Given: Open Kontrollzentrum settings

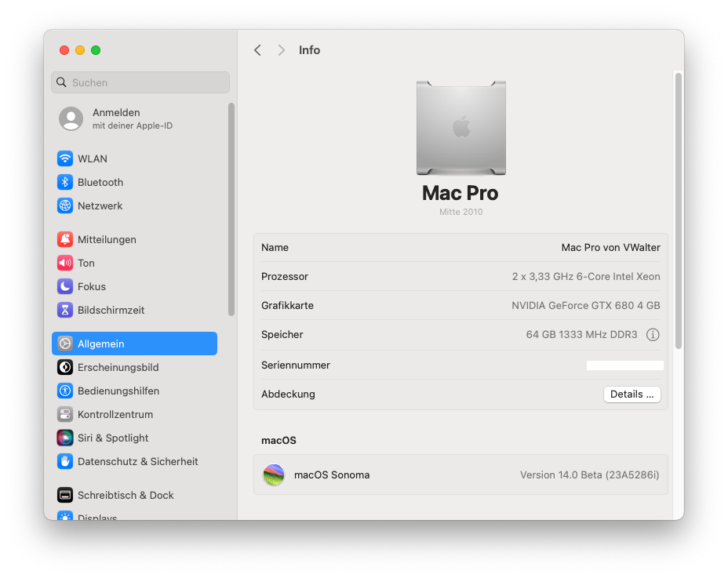Looking at the screenshot, I should 134,414.
